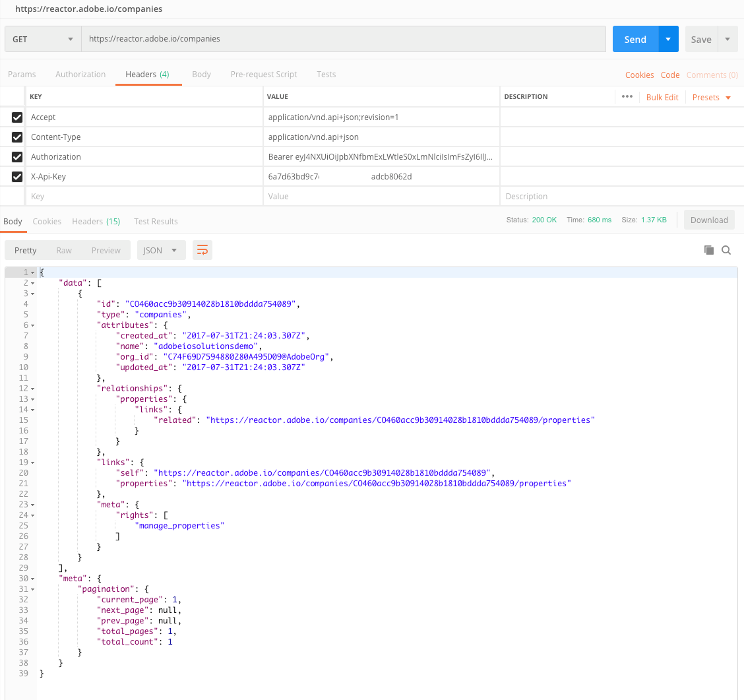Screen dimensions: 744x700
Task: Open the Save options dropdown arrow
Action: (x=728, y=39)
